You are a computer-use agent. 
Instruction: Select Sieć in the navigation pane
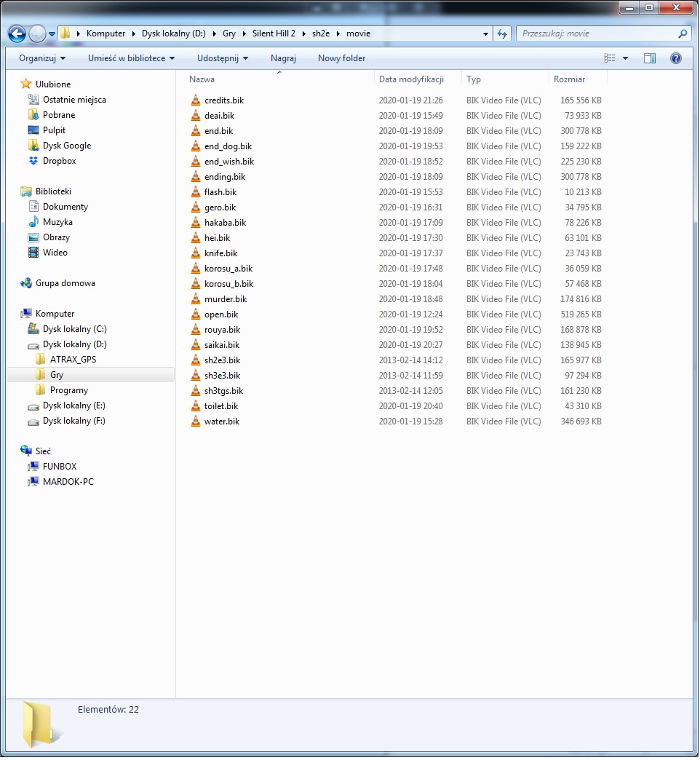coord(36,451)
